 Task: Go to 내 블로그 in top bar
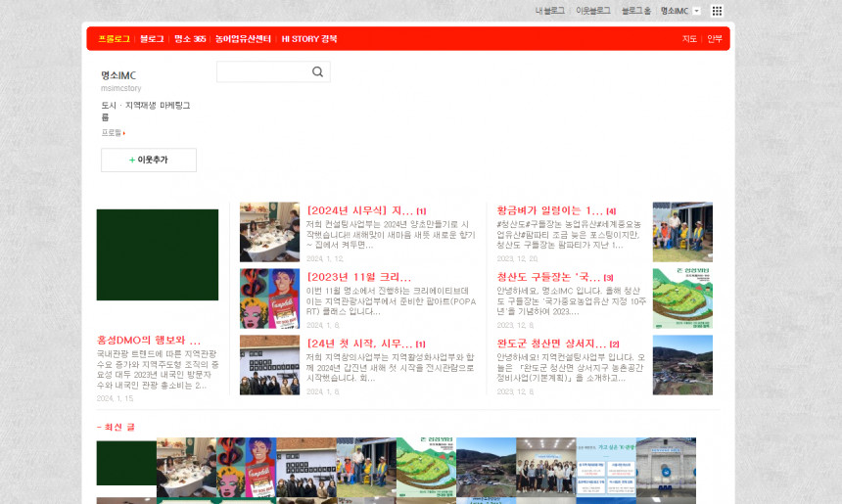549,11
